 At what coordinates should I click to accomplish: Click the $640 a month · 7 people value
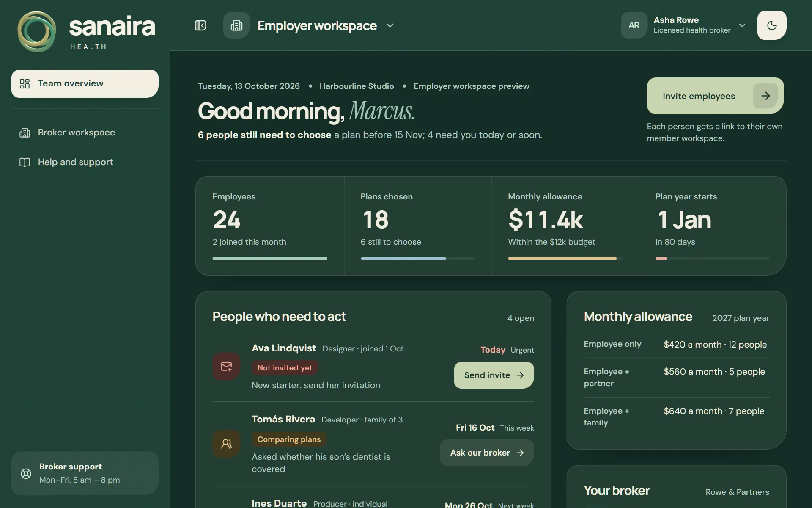coord(714,411)
